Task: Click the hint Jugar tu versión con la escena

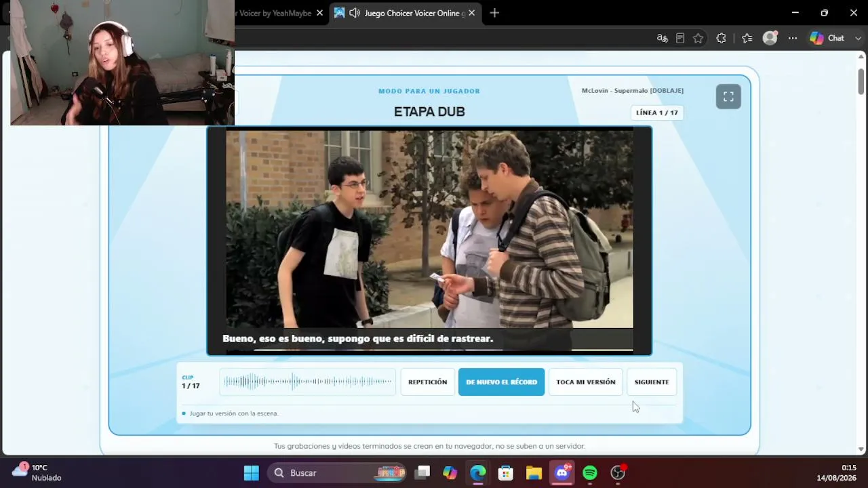Action: 234,413
